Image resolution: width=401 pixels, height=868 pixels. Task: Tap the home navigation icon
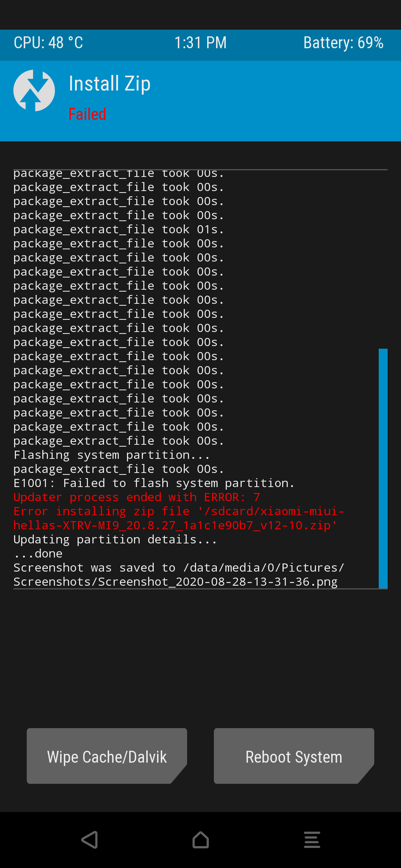tap(200, 840)
